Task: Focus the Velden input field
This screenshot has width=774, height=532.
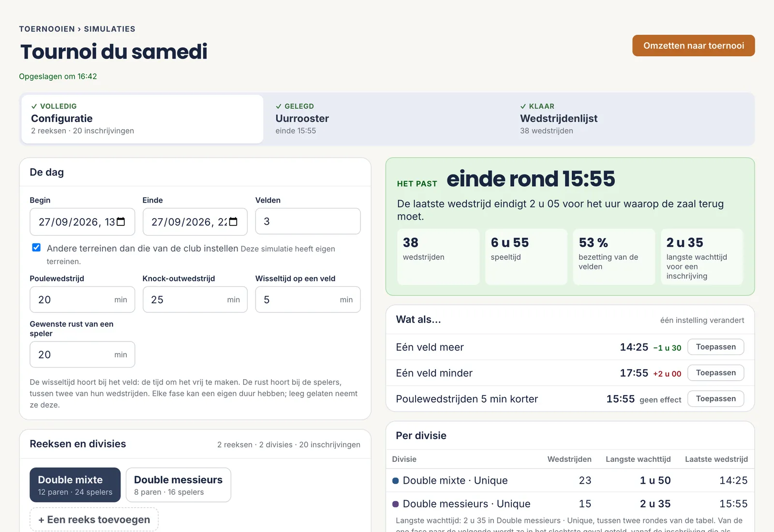Action: (308, 222)
